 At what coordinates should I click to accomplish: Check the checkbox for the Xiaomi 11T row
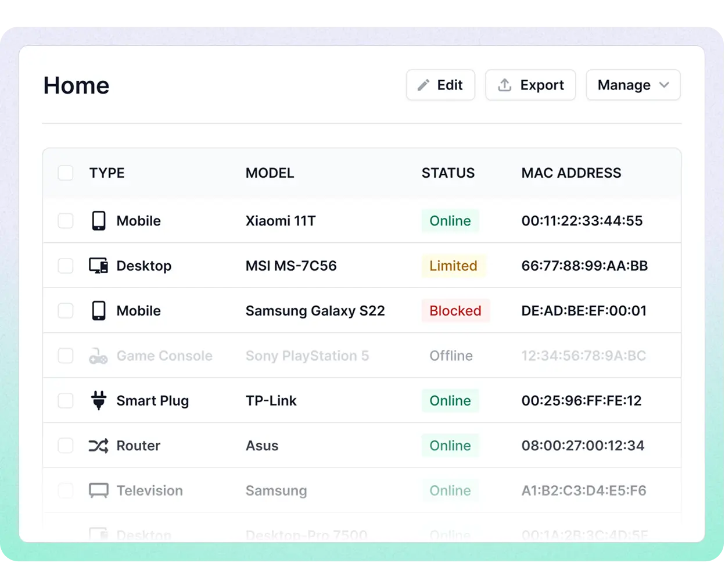[x=65, y=221]
